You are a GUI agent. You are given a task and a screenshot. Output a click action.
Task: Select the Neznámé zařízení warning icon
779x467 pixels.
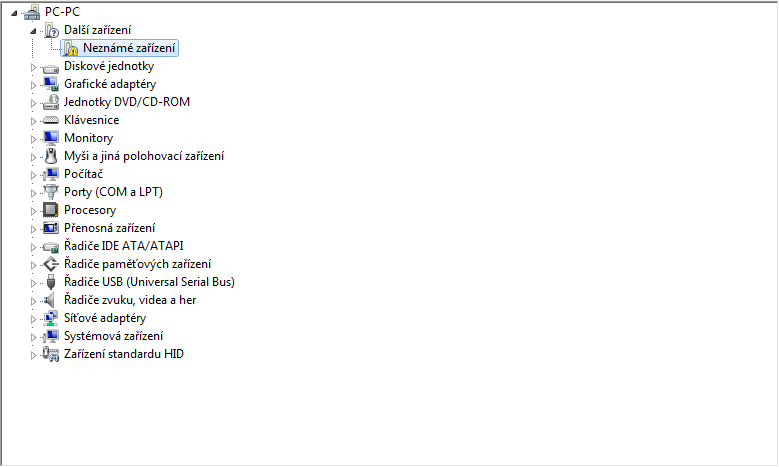point(71,48)
